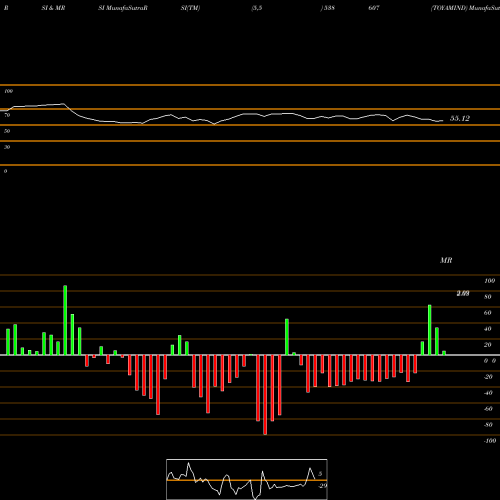Click the "(5,5" parameter text in header
The height and width of the screenshot is (500, 500).
(257, 8)
